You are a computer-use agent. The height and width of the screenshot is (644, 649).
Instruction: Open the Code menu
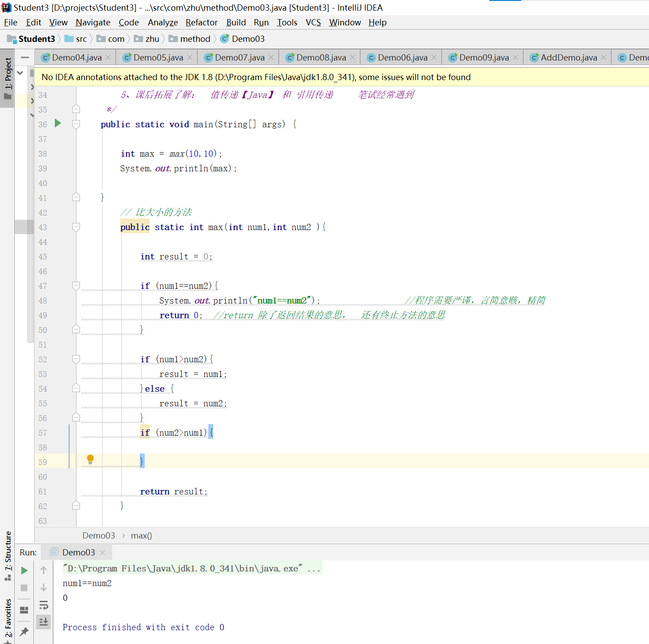coord(129,22)
